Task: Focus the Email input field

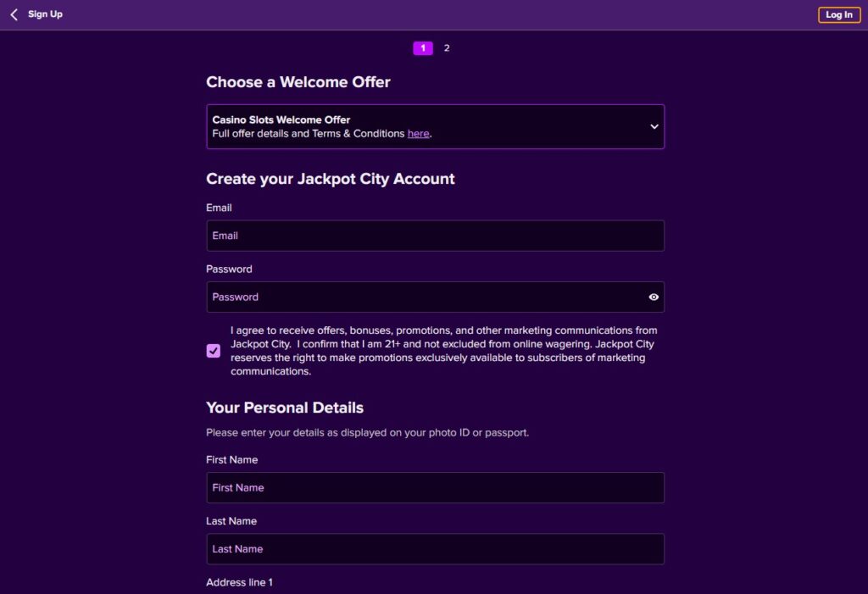Action: 435,236
